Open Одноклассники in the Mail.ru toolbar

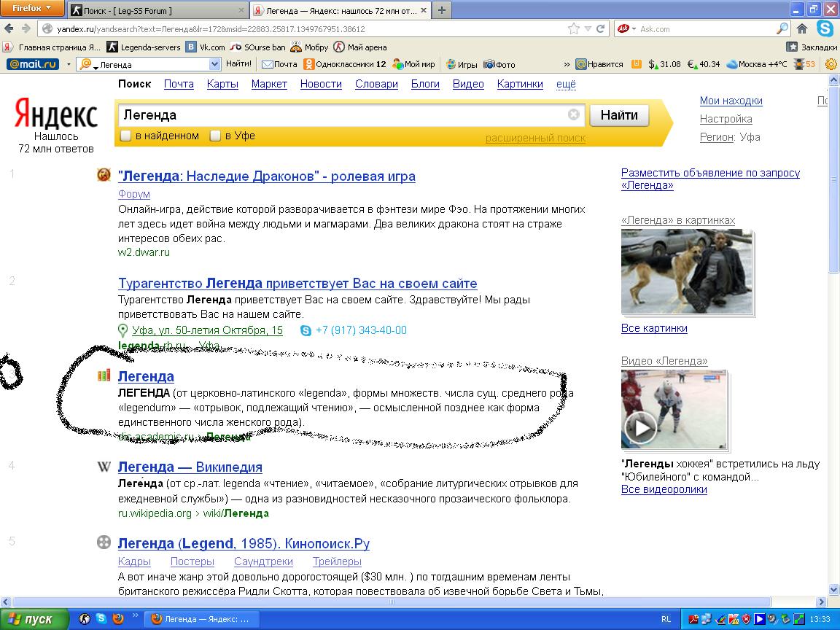pyautogui.click(x=344, y=64)
